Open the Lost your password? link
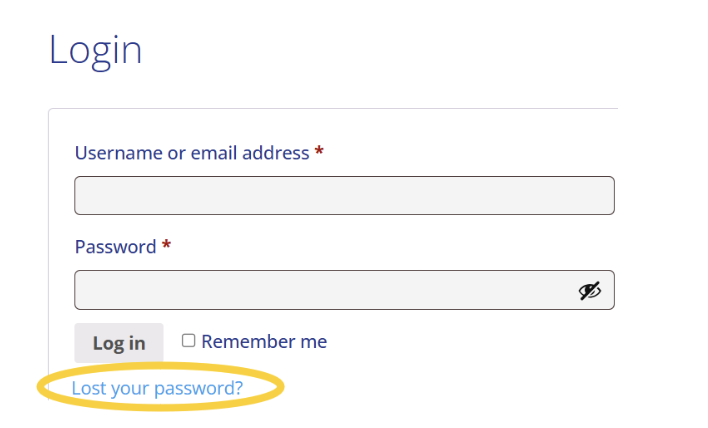Viewport: 708px width, 428px height. click(x=157, y=387)
